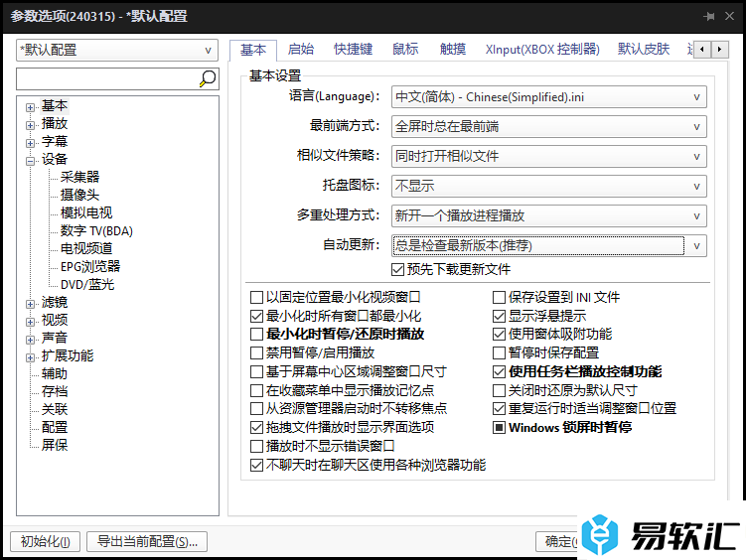Select 数字 TV(BDA) in the tree

pos(96,230)
